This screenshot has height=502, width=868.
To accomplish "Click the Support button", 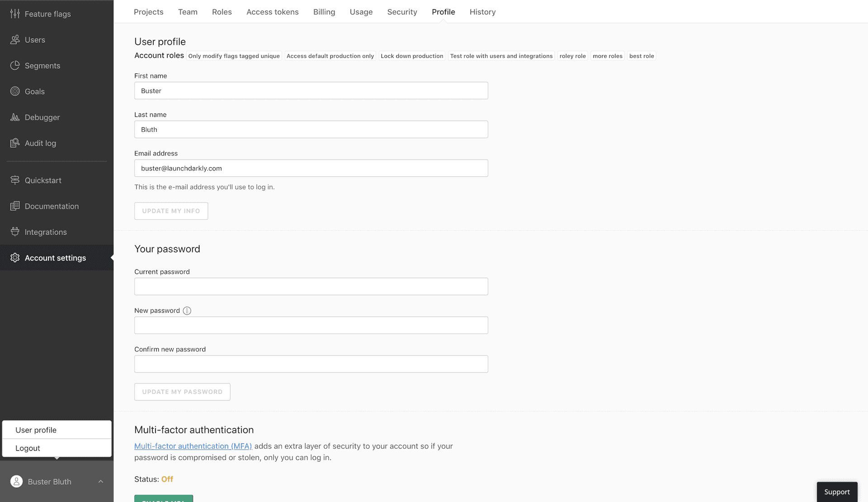I will click(837, 492).
